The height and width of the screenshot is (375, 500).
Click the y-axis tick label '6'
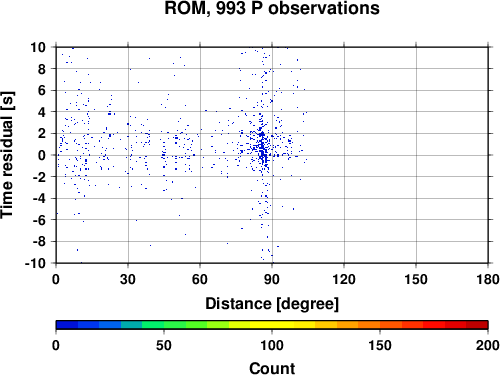(41, 90)
